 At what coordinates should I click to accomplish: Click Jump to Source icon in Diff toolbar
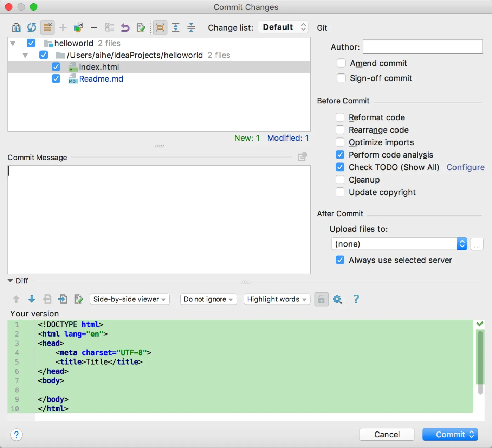[x=79, y=299]
